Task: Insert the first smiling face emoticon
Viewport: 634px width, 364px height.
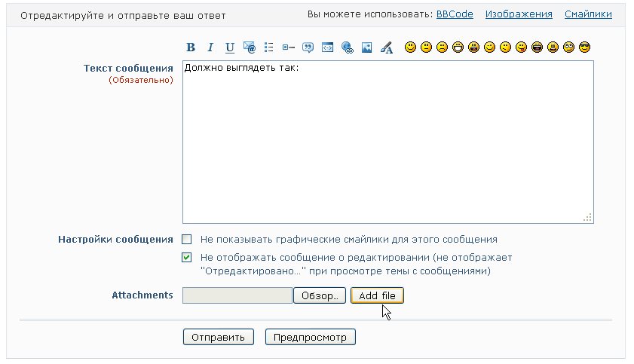Action: [411, 48]
